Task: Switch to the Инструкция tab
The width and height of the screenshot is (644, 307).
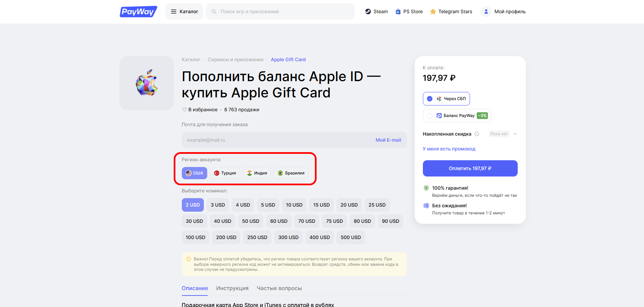Action: tap(232, 288)
